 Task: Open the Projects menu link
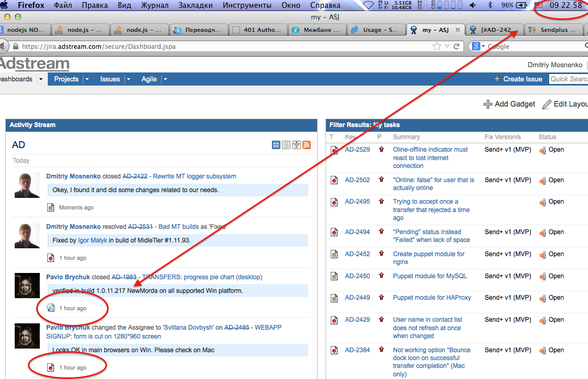pyautogui.click(x=66, y=79)
